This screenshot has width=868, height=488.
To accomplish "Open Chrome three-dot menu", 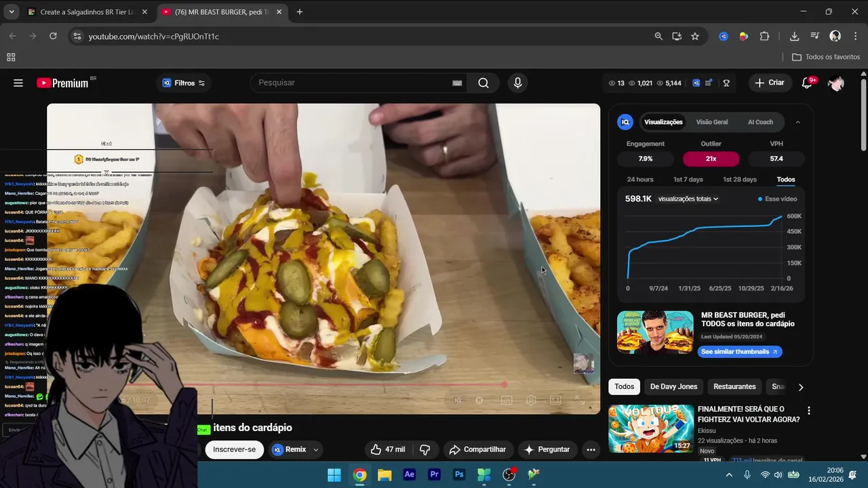I will [855, 36].
